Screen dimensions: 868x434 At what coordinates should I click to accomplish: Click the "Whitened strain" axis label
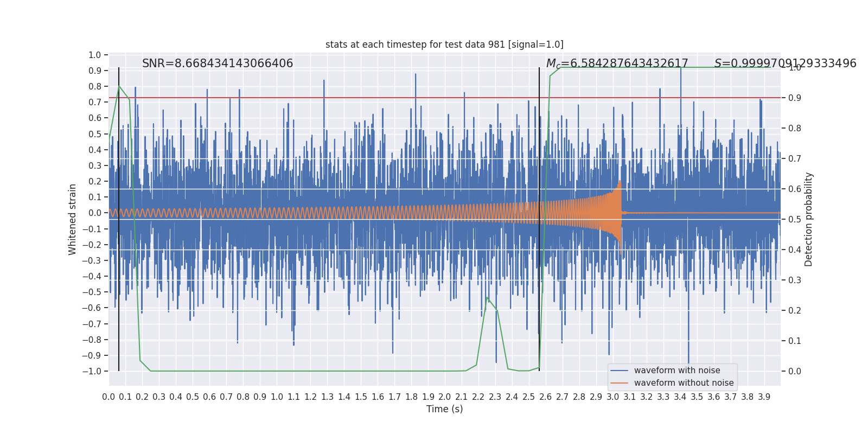click(x=73, y=219)
